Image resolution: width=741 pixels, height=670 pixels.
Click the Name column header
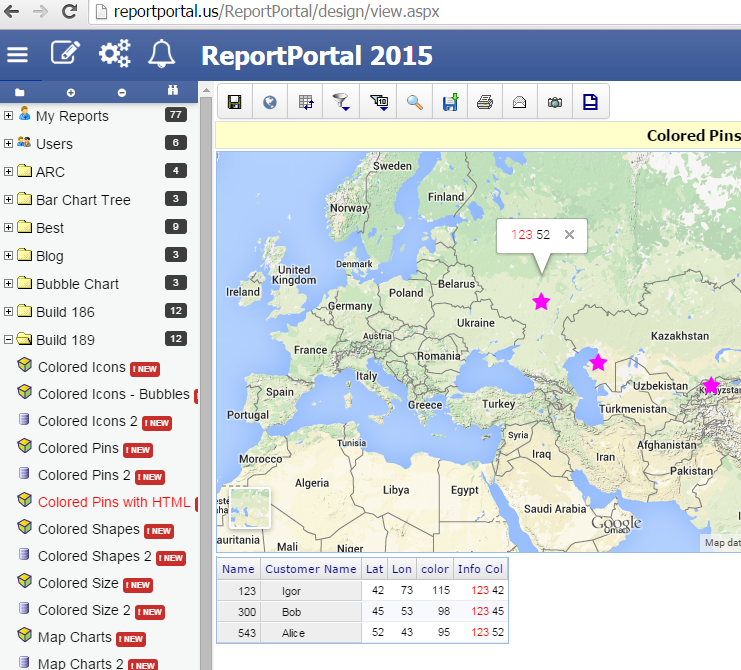(238, 569)
